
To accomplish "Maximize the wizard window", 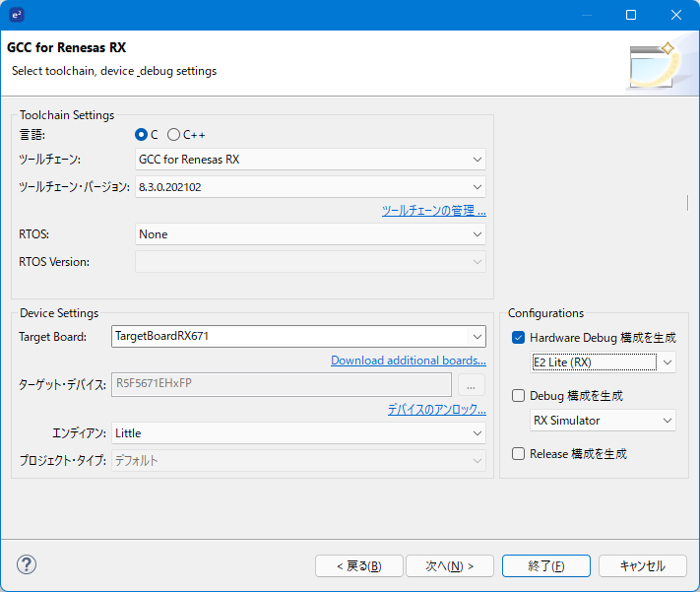I will coord(631,15).
